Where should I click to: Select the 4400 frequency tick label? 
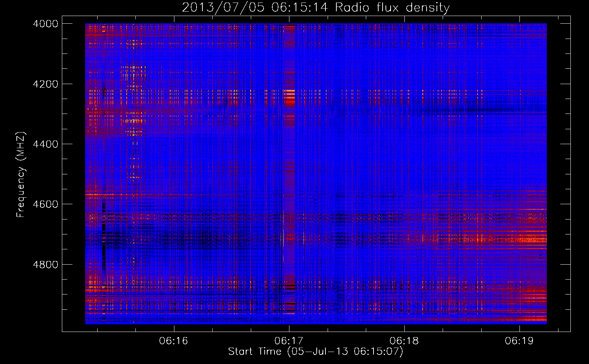(46, 144)
